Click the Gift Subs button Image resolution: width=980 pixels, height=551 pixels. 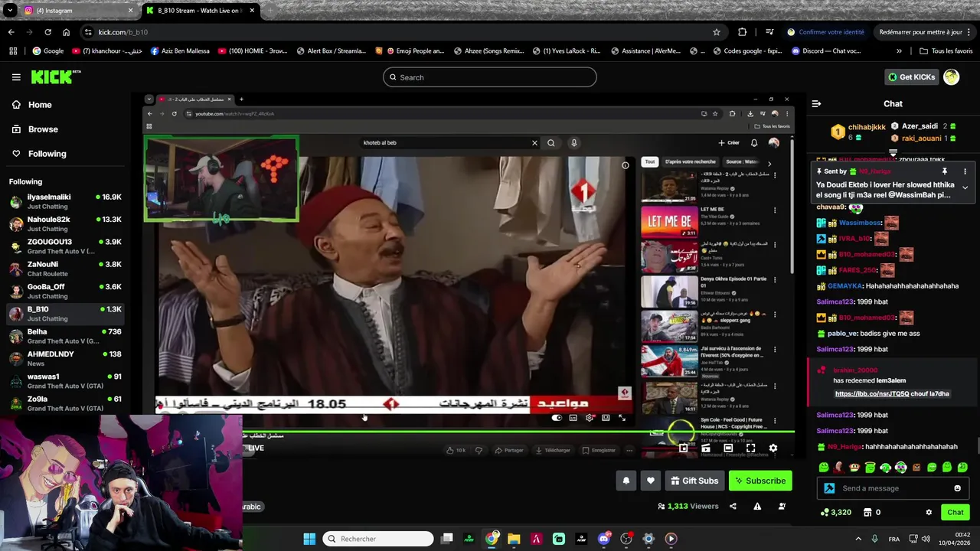coord(694,481)
